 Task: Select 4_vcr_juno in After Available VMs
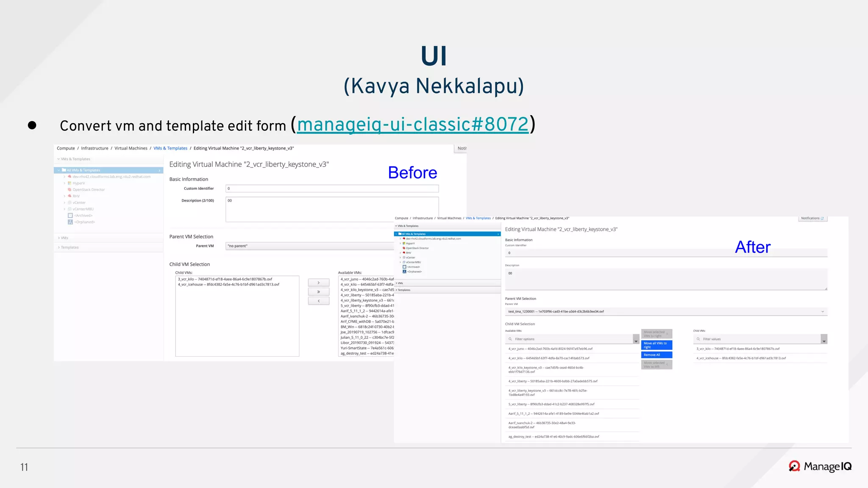pyautogui.click(x=572, y=349)
